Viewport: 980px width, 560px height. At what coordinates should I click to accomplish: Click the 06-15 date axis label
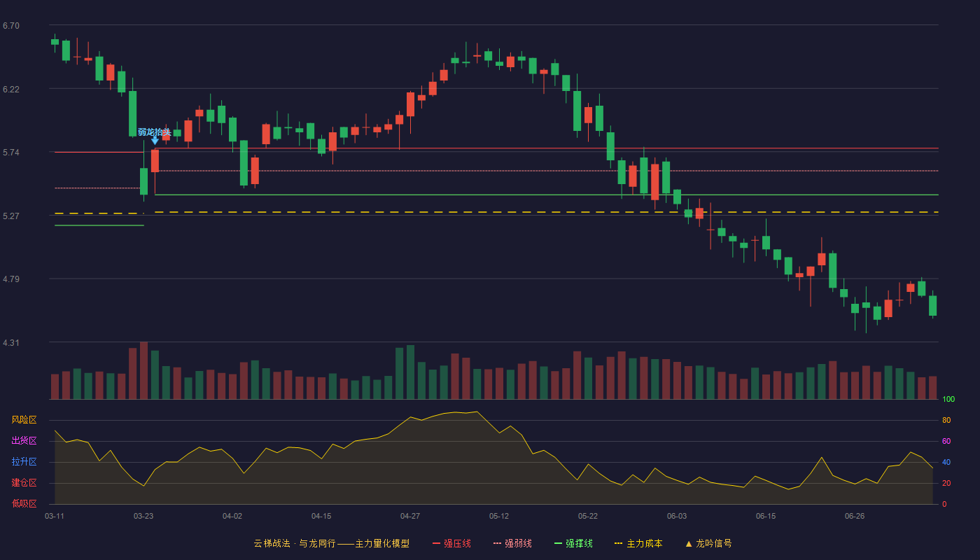pyautogui.click(x=766, y=516)
